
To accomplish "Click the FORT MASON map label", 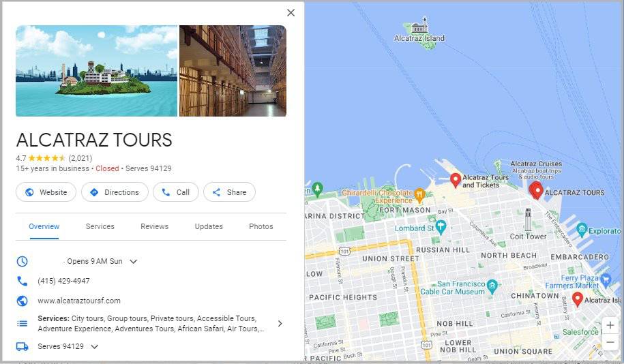I will pyautogui.click(x=405, y=210).
